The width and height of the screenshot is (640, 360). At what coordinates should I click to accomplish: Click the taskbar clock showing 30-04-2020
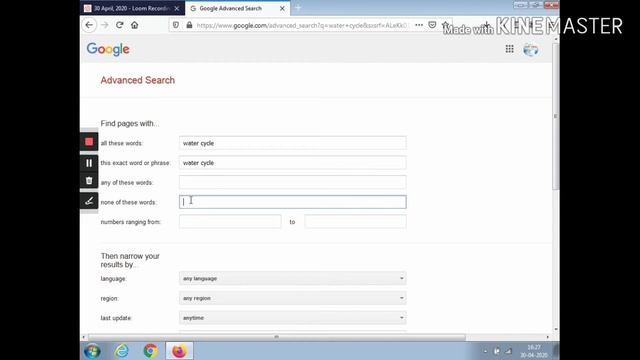coord(534,351)
